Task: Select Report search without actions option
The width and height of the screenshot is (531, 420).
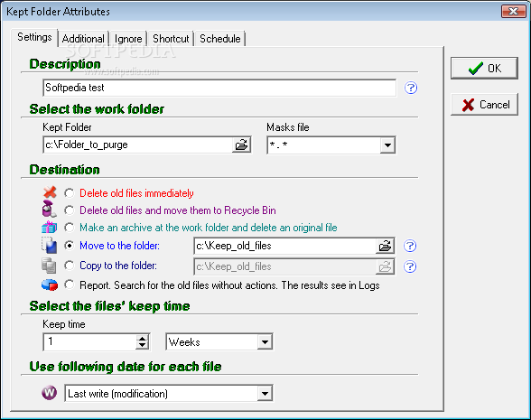Action: (69, 285)
